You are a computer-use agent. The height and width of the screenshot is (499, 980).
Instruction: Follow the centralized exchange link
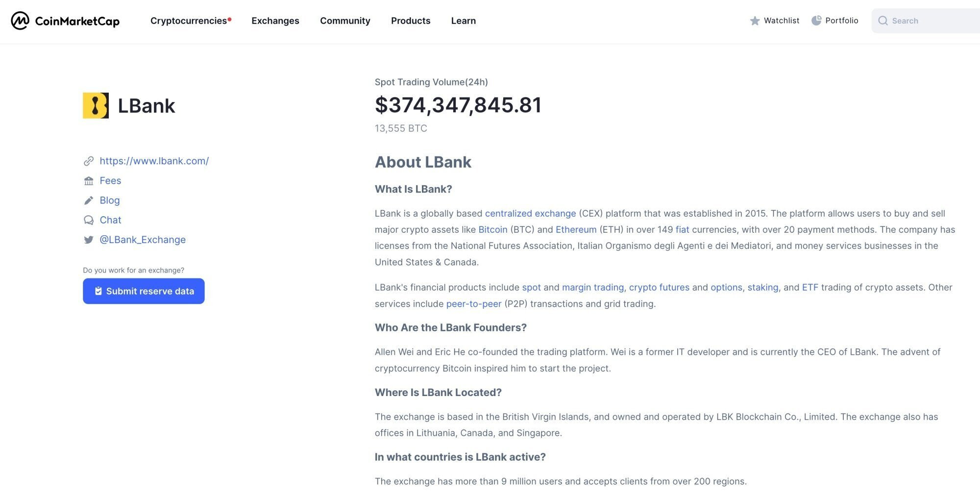coord(530,213)
